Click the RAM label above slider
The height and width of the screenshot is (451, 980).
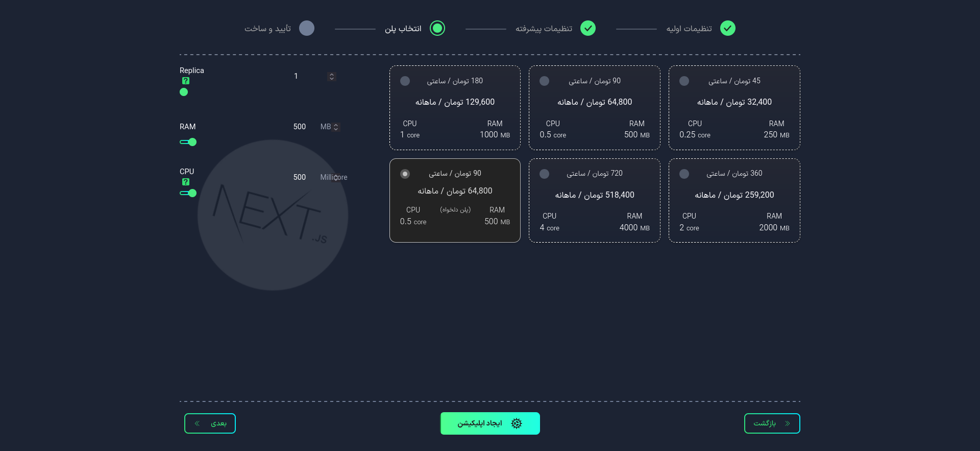click(188, 127)
